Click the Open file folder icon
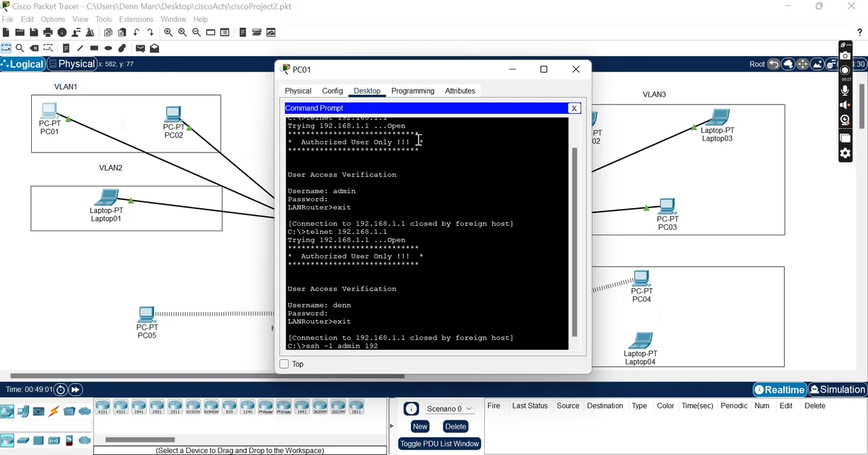Screen dimensions: 868x455 [20, 33]
